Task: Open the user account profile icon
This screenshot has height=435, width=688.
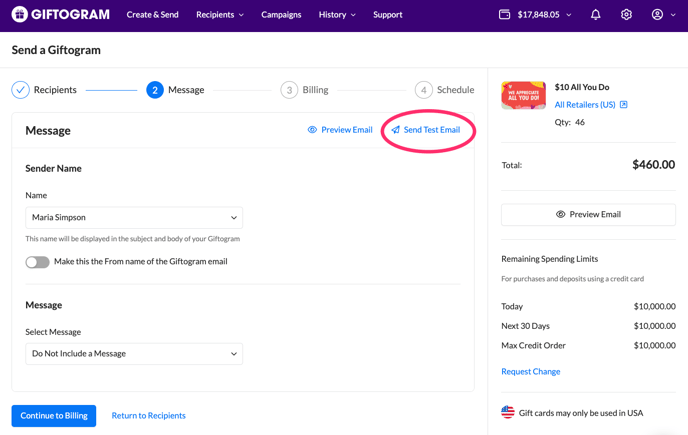Action: [x=657, y=15]
